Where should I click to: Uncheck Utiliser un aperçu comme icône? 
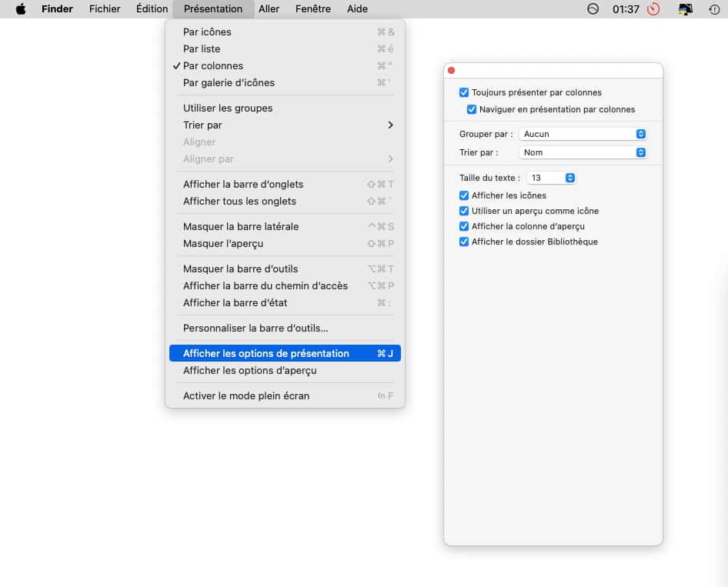464,211
